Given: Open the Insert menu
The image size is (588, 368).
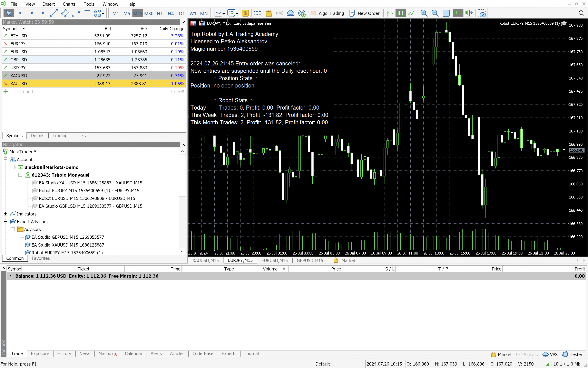Looking at the screenshot, I should coord(49,4).
